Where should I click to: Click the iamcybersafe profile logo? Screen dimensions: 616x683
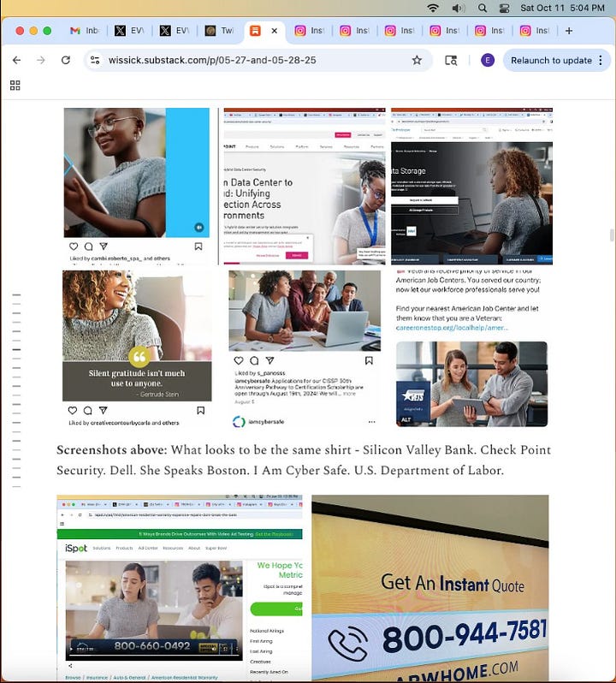(x=239, y=422)
